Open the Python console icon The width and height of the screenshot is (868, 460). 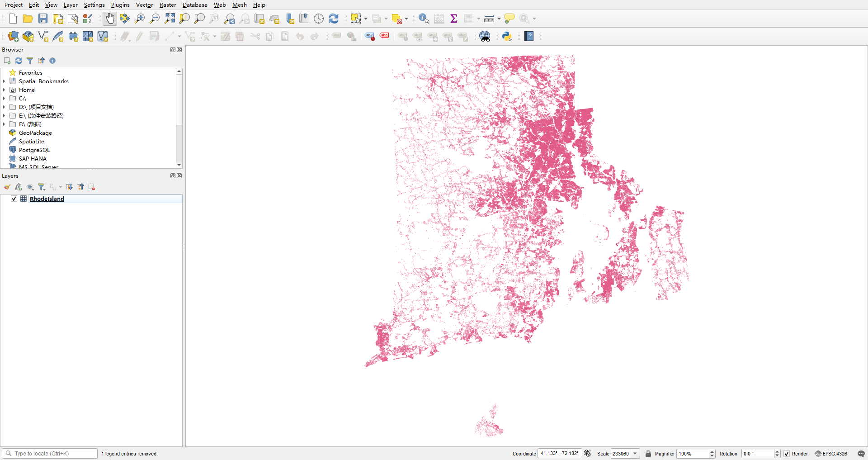coord(507,36)
